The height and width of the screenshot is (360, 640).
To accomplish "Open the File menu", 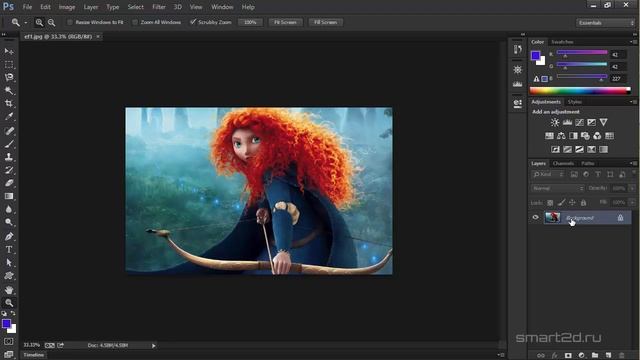I will tap(27, 7).
